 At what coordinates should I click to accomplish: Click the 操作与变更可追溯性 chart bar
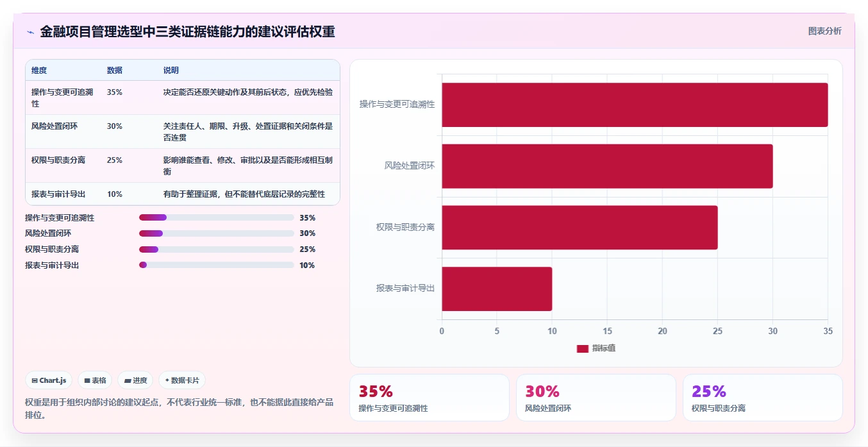coord(635,105)
